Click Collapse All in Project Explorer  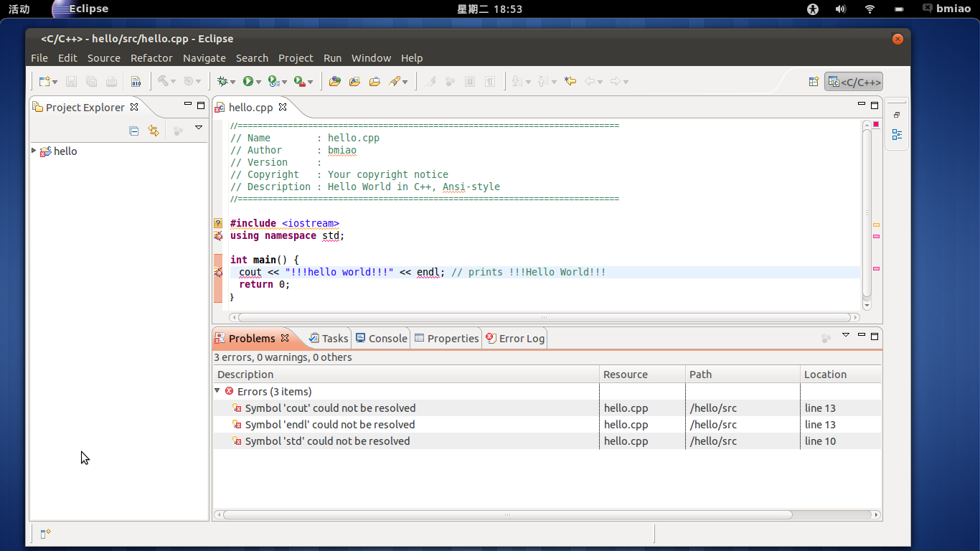click(133, 131)
